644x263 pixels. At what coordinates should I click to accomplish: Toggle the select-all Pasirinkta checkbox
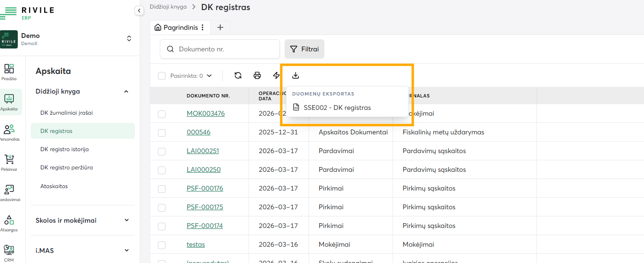tap(162, 76)
